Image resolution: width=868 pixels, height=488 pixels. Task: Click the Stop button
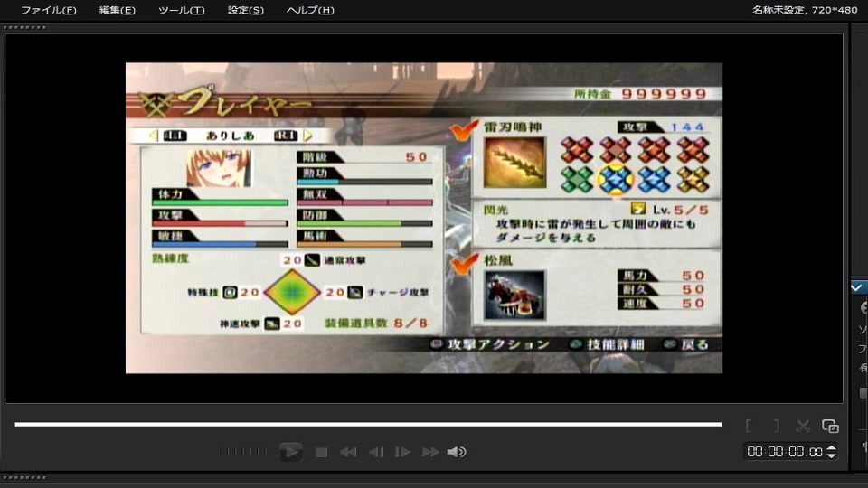tap(321, 452)
